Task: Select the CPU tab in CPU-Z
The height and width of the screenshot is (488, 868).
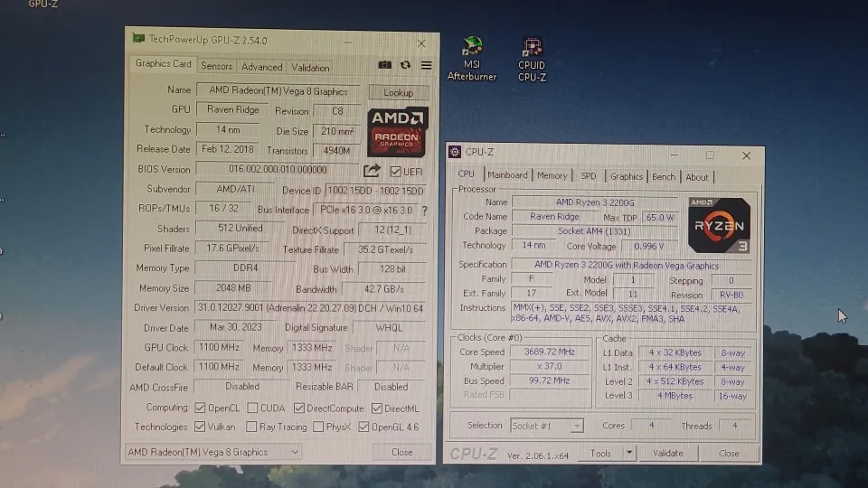Action: 467,174
